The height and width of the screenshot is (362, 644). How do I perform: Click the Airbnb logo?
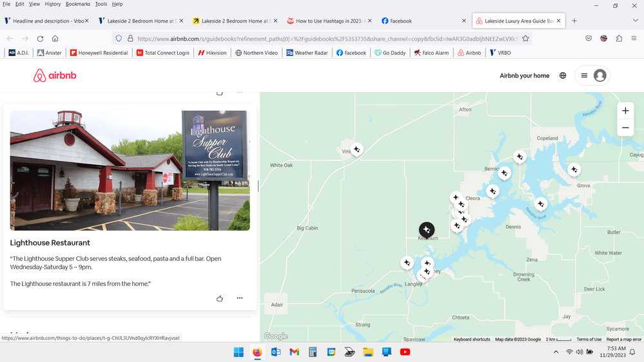click(x=55, y=76)
